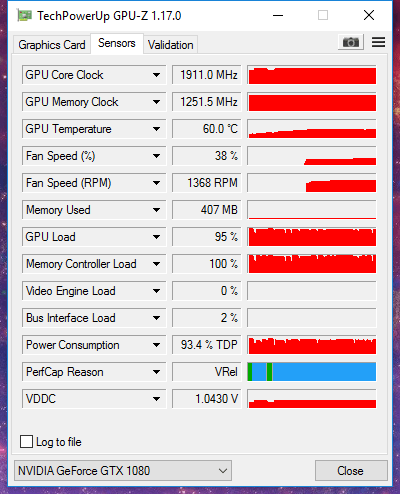Expand the PerfCap Reason dropdown arrow

[x=156, y=372]
